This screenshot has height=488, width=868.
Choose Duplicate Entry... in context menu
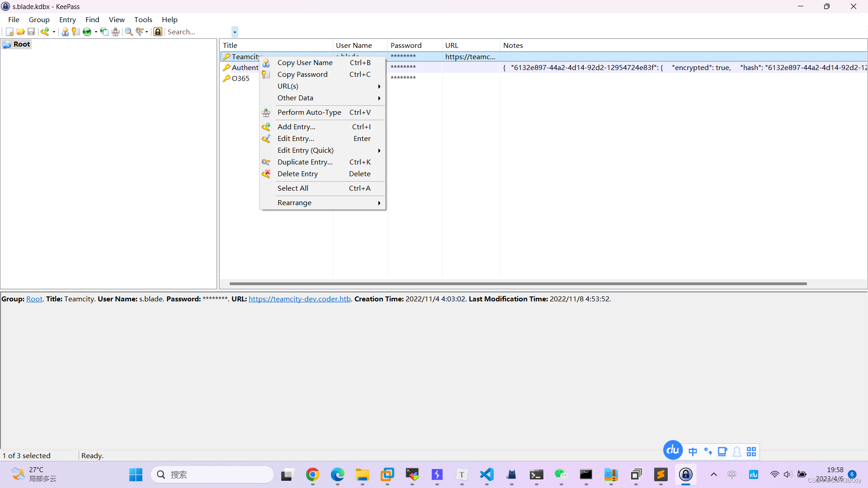coord(322,162)
